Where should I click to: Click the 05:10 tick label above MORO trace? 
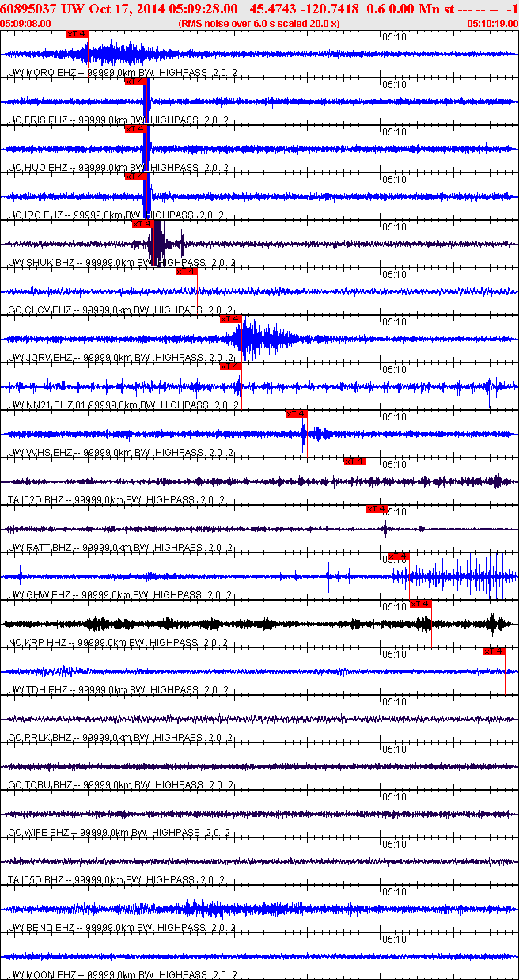pos(394,36)
